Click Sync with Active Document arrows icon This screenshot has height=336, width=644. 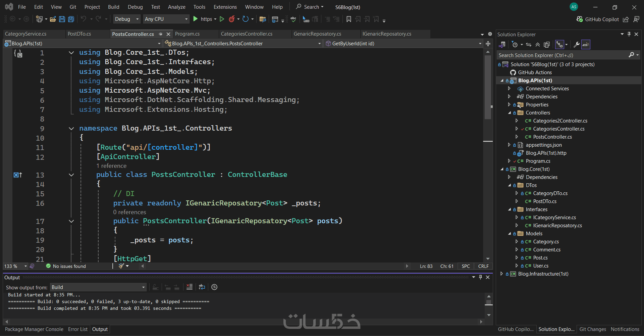click(x=529, y=45)
